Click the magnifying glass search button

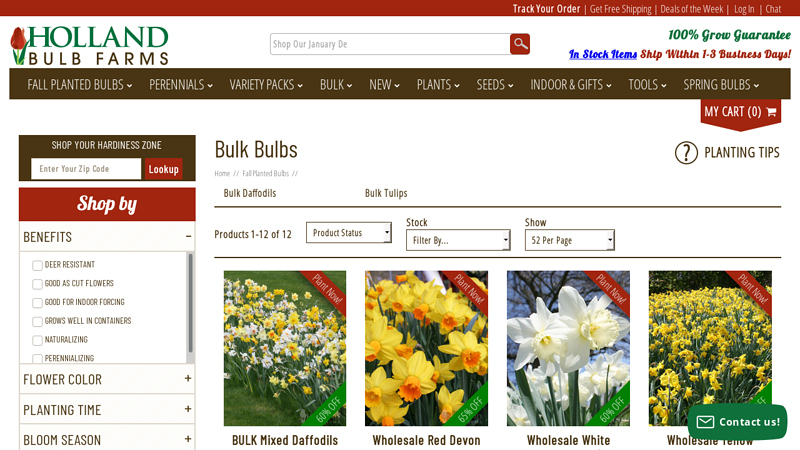coord(519,44)
